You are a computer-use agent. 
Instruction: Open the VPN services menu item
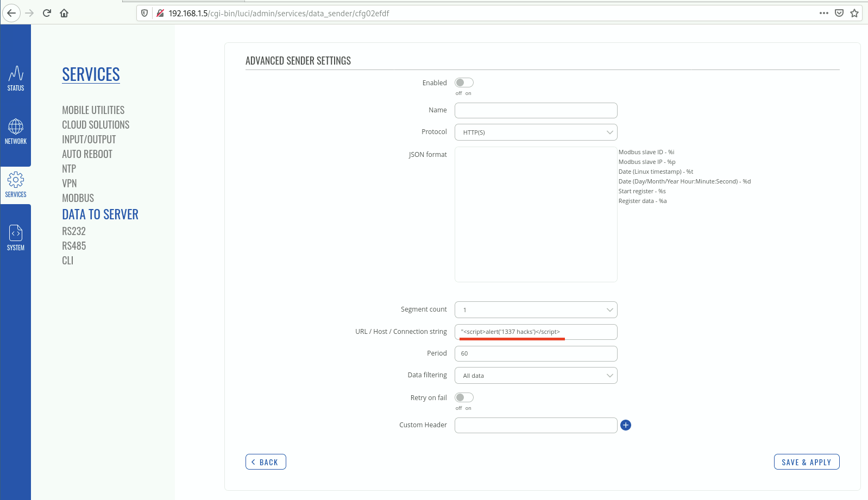click(x=70, y=183)
